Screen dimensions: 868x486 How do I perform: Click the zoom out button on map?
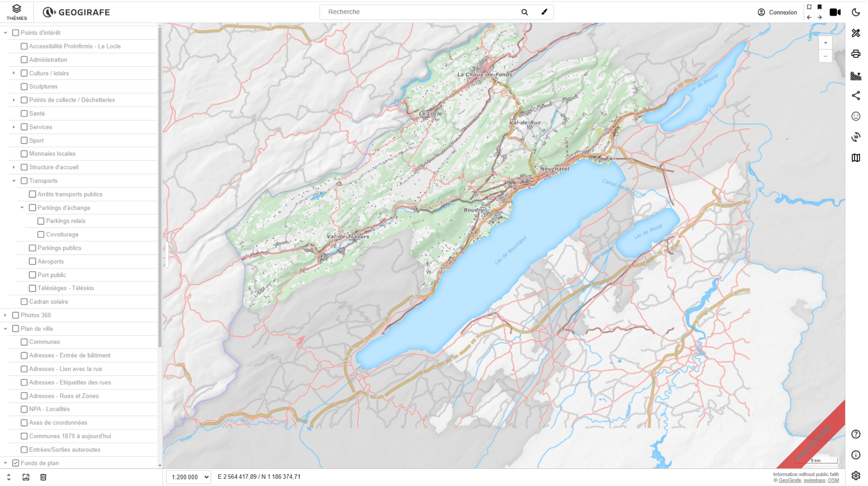coord(825,56)
